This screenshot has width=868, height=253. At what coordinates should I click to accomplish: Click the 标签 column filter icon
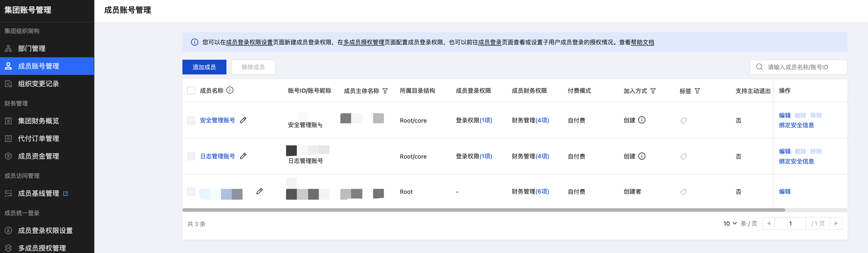coord(698,91)
